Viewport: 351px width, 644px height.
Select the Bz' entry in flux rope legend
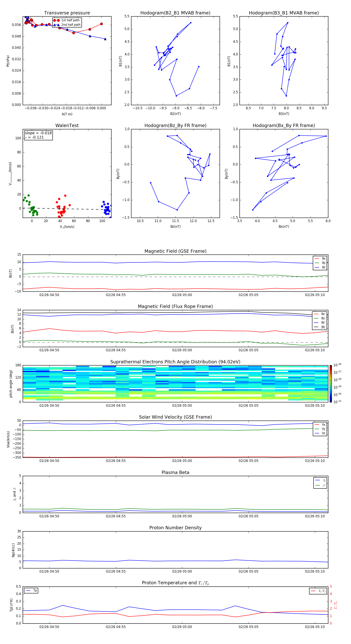[320, 323]
